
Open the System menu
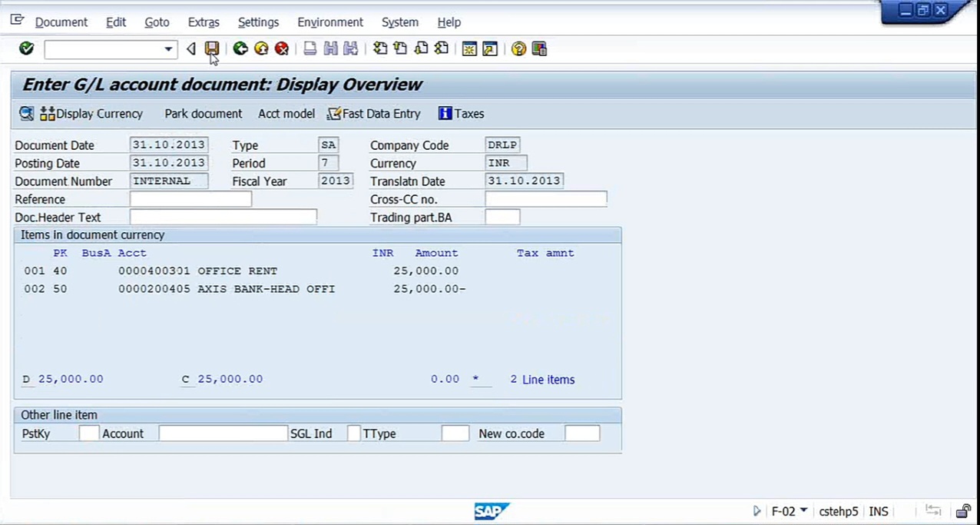(x=400, y=22)
